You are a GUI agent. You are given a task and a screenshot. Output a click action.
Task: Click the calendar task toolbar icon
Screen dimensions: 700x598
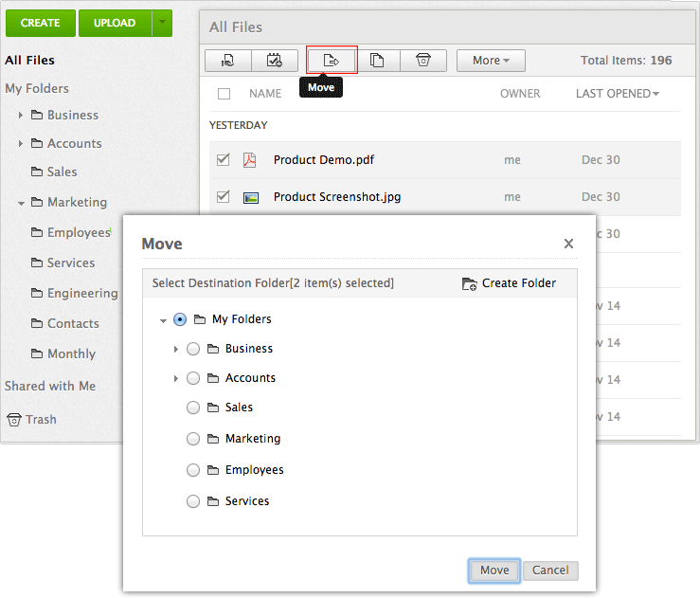[x=275, y=61]
